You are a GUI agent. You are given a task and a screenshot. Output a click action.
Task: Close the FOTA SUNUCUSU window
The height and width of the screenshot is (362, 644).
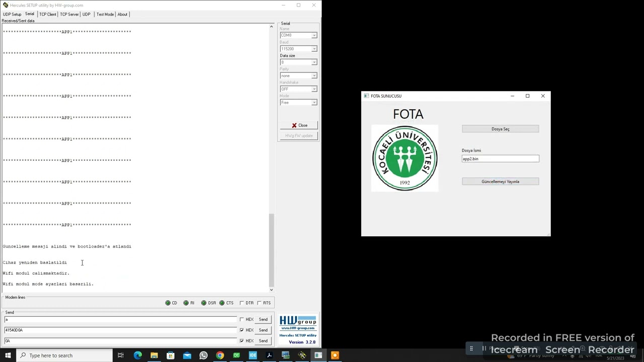pyautogui.click(x=543, y=96)
